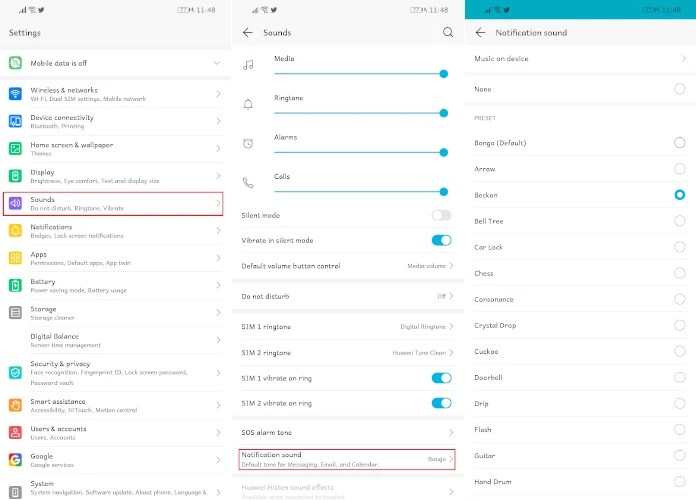Open Music on device chevron
696x500 pixels.
(684, 58)
